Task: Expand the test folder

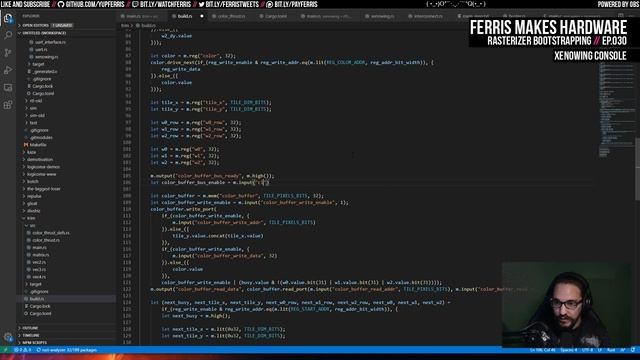Action: coord(33,123)
